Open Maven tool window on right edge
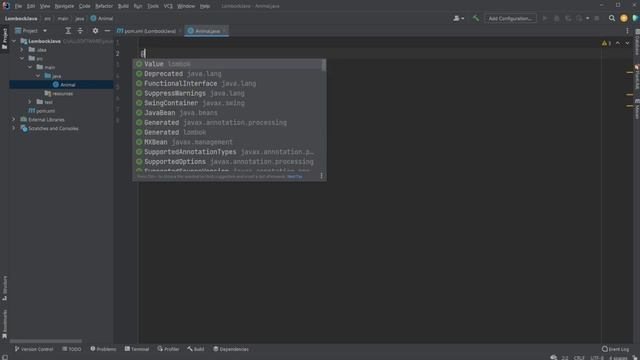Screen dimensions: 640x360 point(637,109)
